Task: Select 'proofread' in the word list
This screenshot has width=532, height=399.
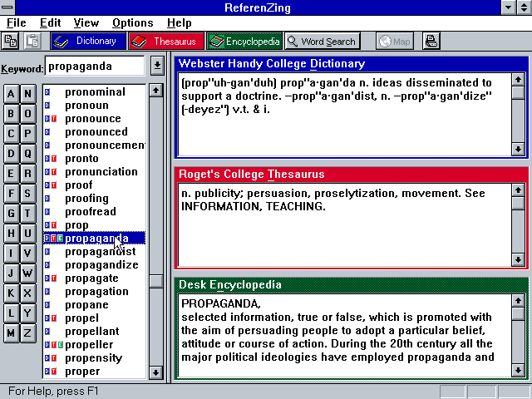Action: click(95, 212)
